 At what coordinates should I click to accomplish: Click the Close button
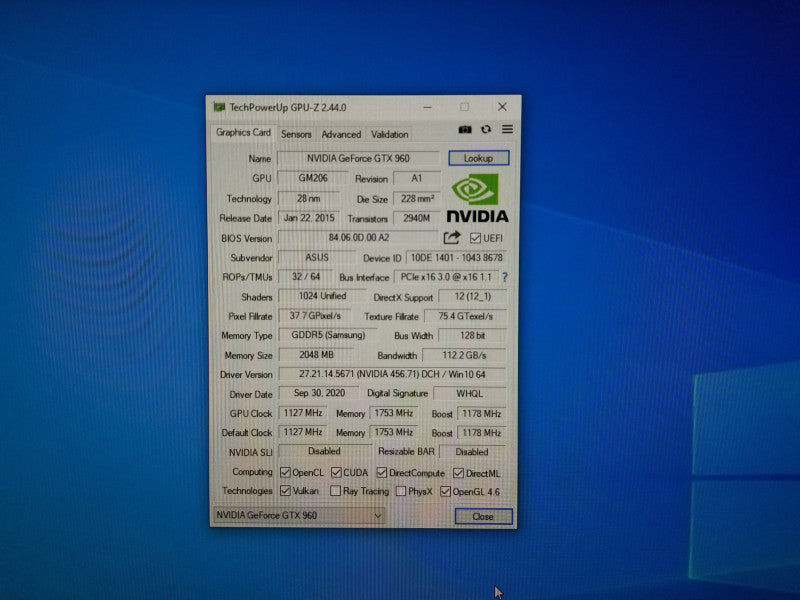coord(483,516)
